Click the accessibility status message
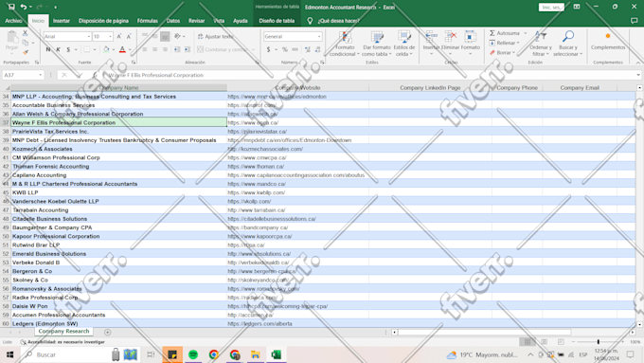Screen dimensions: 644x363 63,342
